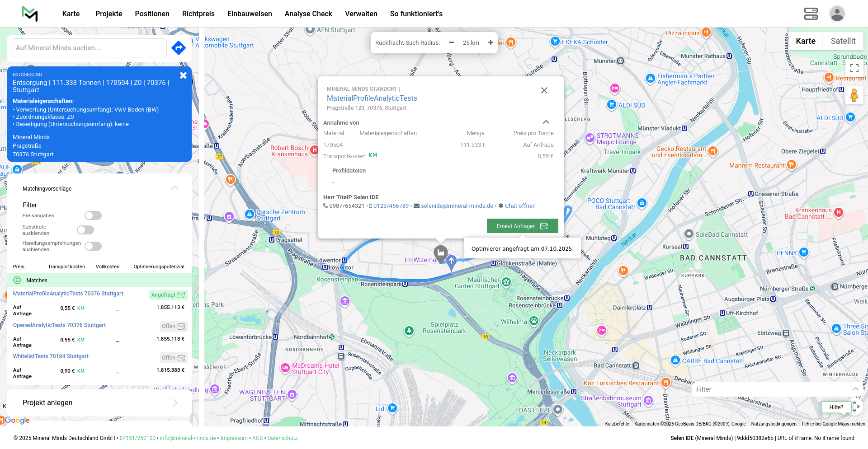Enter fullscreen map view
Screen dimensions: 868x449
coord(854,68)
